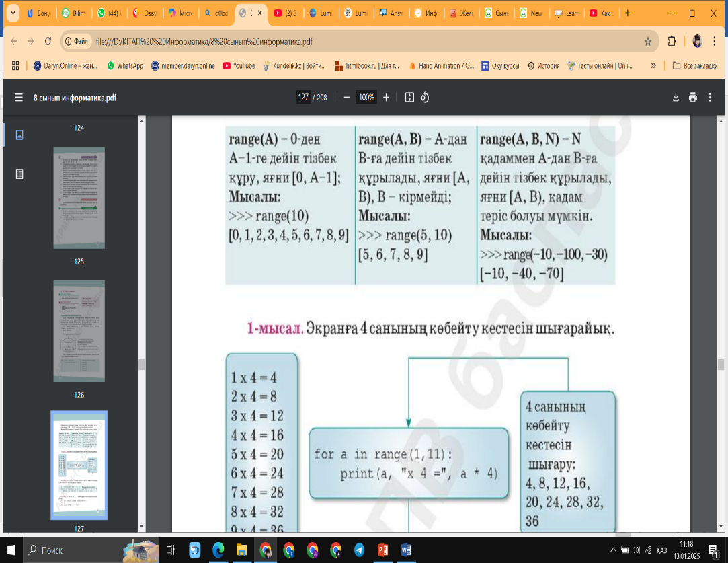Add a new browser tab

coord(628,13)
